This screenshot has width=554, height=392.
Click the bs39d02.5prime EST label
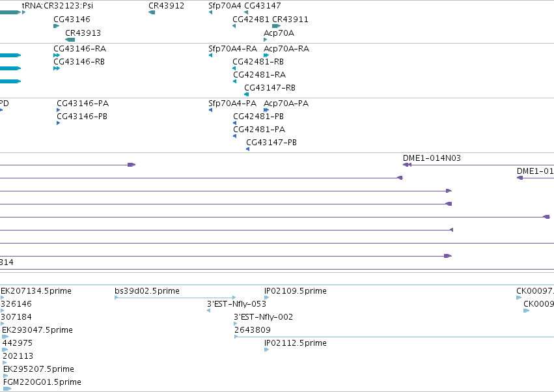(147, 291)
